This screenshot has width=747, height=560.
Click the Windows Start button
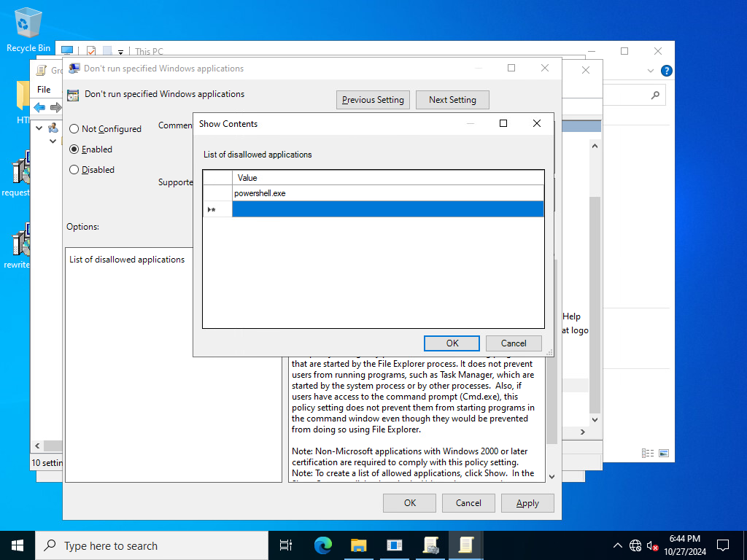[x=18, y=545]
